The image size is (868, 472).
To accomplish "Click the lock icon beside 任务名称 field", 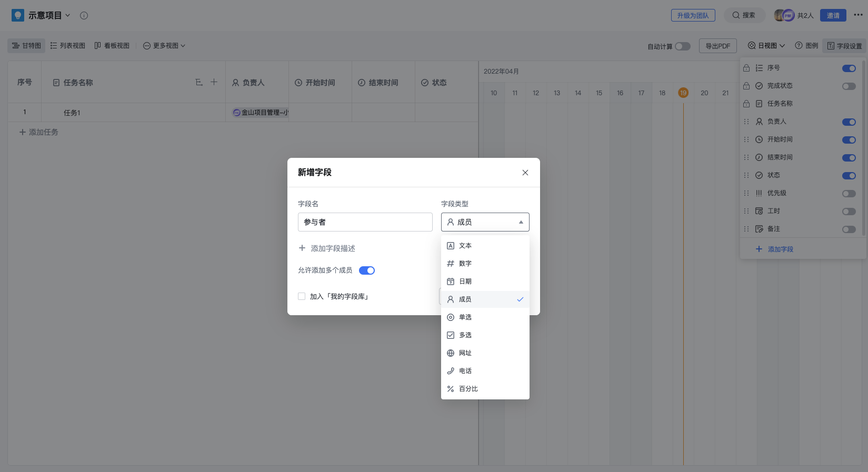I will (x=746, y=104).
